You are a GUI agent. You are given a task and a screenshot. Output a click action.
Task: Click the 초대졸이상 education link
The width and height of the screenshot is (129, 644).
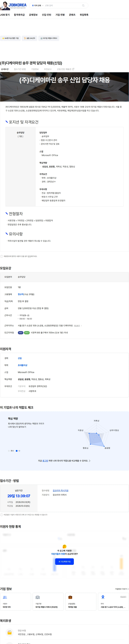click(22, 365)
